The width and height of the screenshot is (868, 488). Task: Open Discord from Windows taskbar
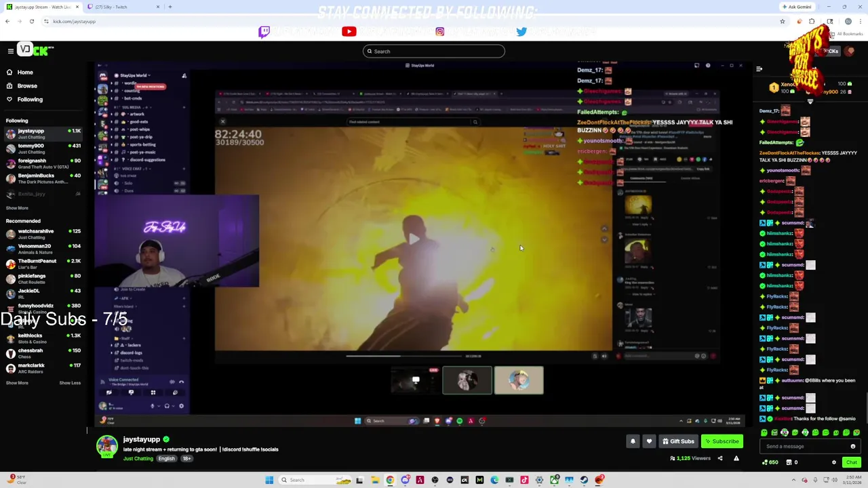click(x=405, y=480)
